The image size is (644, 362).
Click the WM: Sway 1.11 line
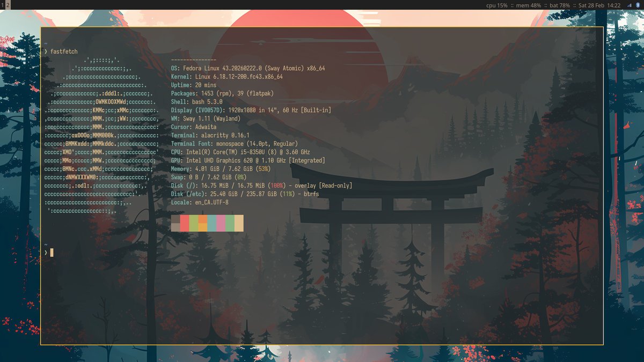click(x=206, y=119)
